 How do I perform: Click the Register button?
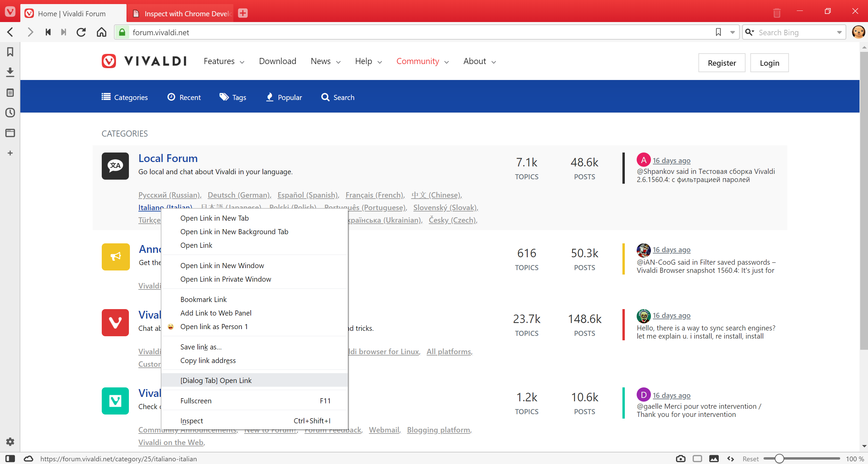[721, 63]
